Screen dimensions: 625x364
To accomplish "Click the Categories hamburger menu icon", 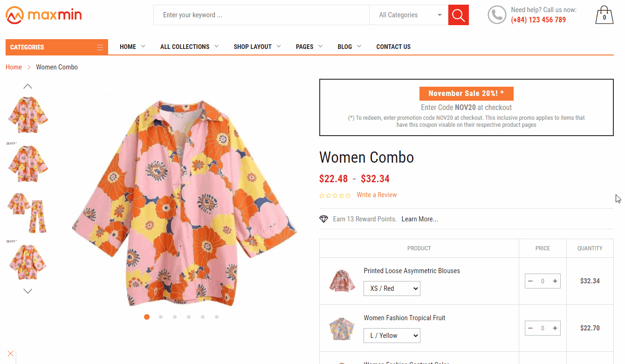I will (100, 47).
